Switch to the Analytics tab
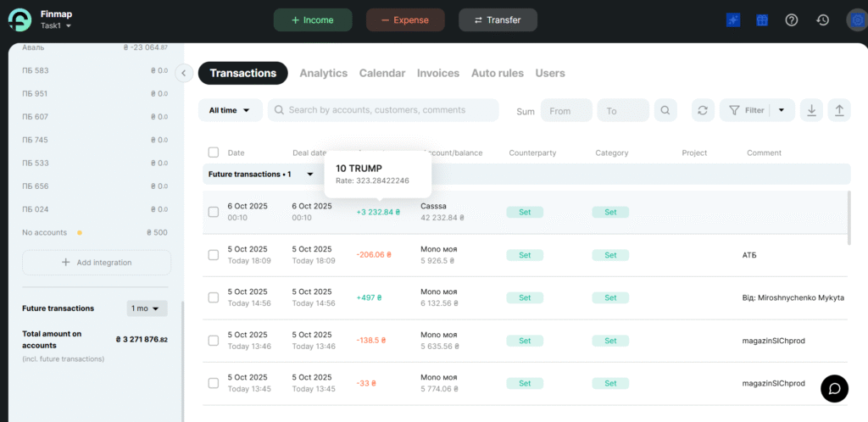 pos(323,74)
